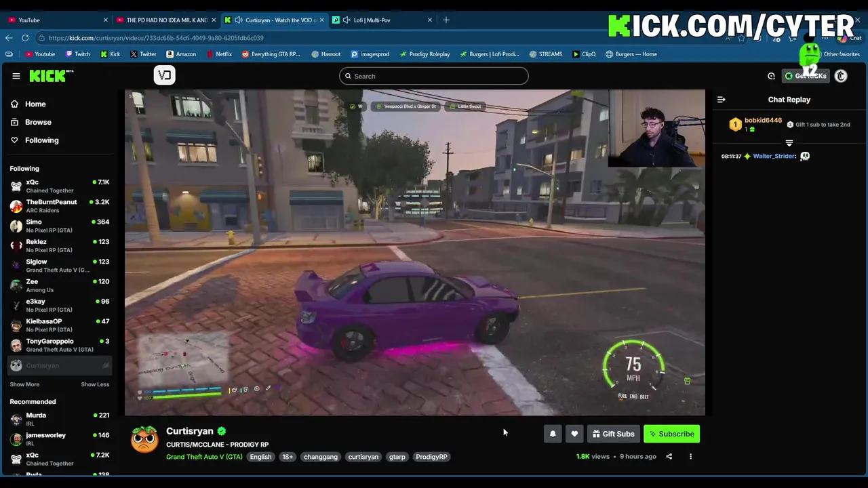The height and width of the screenshot is (488, 868).
Task: Open the Get KICKs button
Action: [806, 76]
